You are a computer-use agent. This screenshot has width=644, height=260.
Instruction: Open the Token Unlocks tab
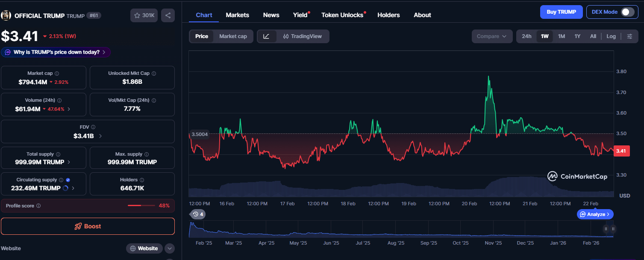click(342, 15)
